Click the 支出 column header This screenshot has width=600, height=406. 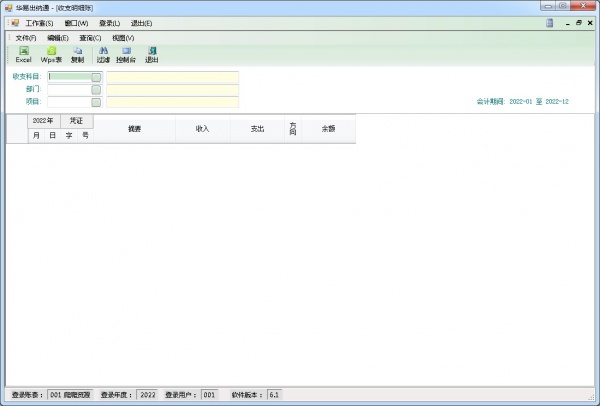[x=257, y=129]
